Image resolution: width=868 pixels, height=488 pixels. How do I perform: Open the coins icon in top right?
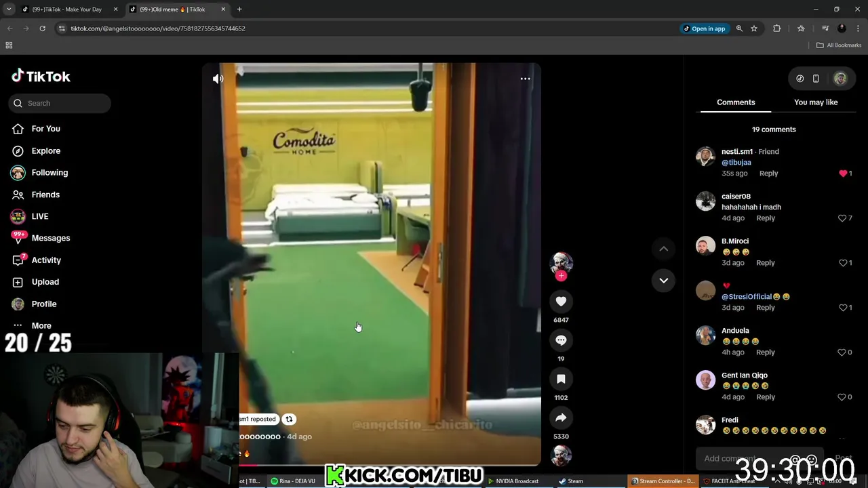pyautogui.click(x=800, y=79)
